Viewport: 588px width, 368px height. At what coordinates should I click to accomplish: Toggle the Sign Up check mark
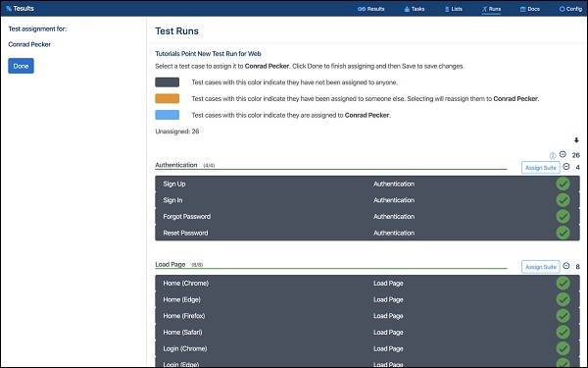pyautogui.click(x=563, y=184)
